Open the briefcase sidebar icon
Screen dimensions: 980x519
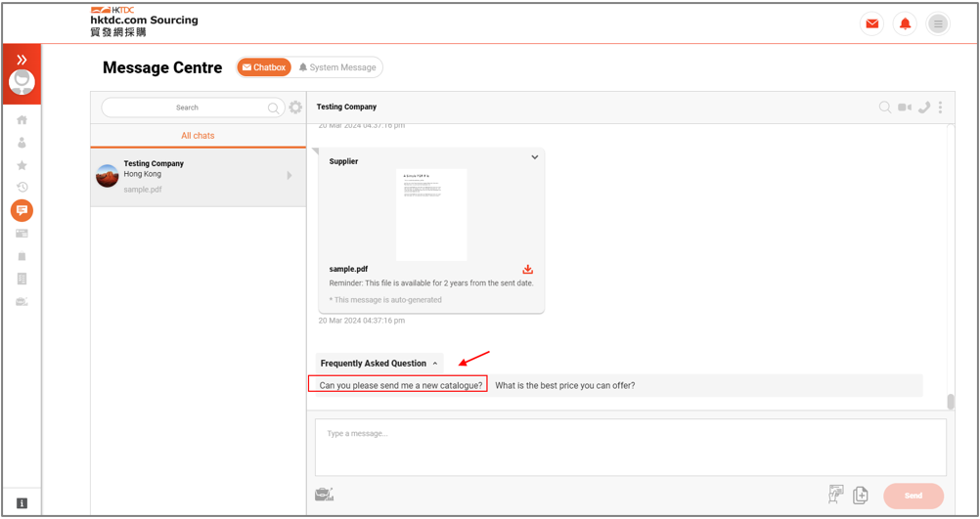point(22,302)
